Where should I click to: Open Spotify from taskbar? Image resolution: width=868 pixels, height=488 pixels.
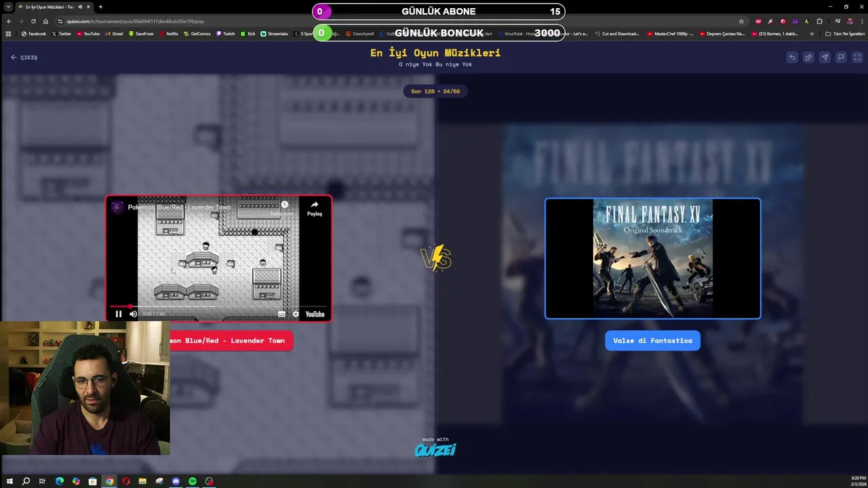tap(193, 481)
